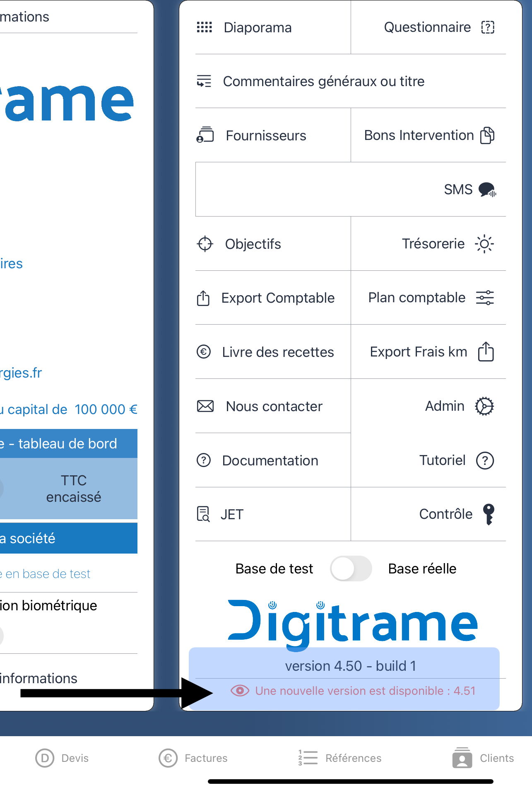Click the eye icon beside new version notice
Image resolution: width=532 pixels, height=790 pixels.
[x=240, y=691]
